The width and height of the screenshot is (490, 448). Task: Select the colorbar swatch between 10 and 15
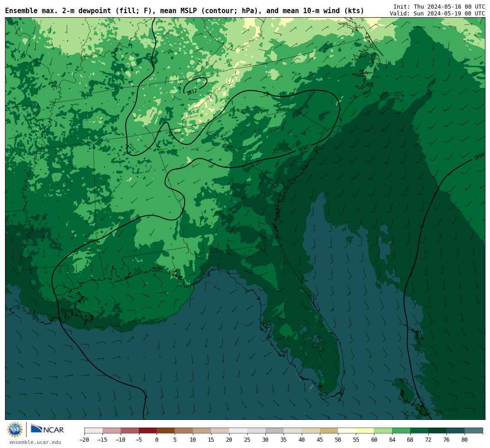(202, 430)
